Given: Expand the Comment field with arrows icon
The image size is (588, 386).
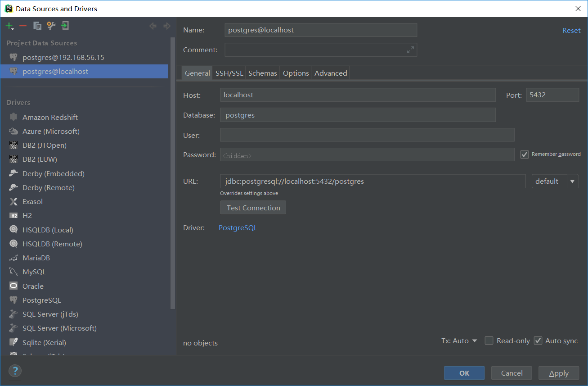Looking at the screenshot, I should point(410,50).
